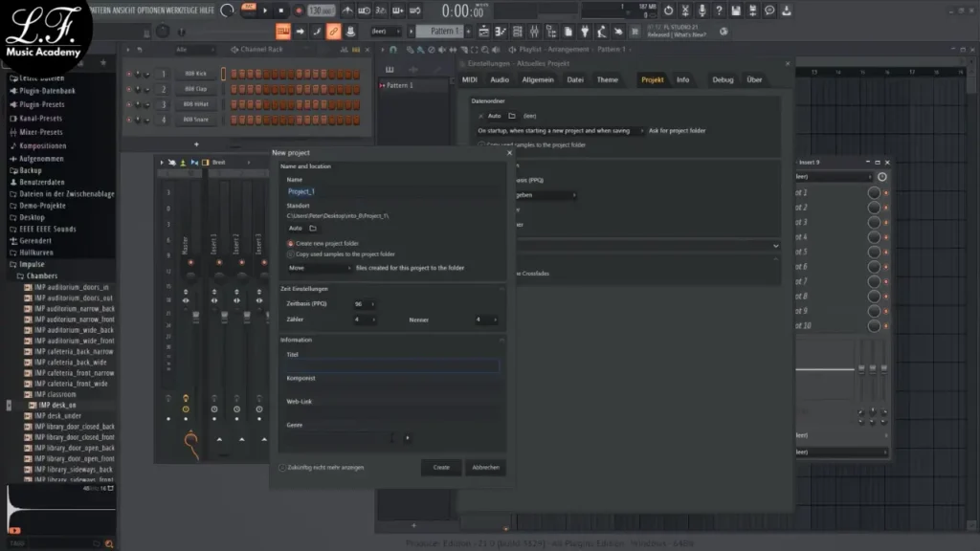Open the Nenner value dropdown
Image resolution: width=980 pixels, height=551 pixels.
[x=485, y=320]
